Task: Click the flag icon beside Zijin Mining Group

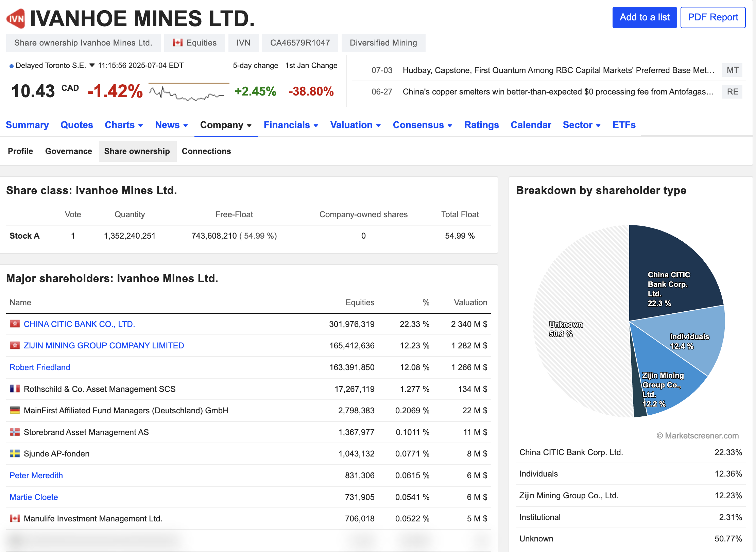Action: [15, 345]
